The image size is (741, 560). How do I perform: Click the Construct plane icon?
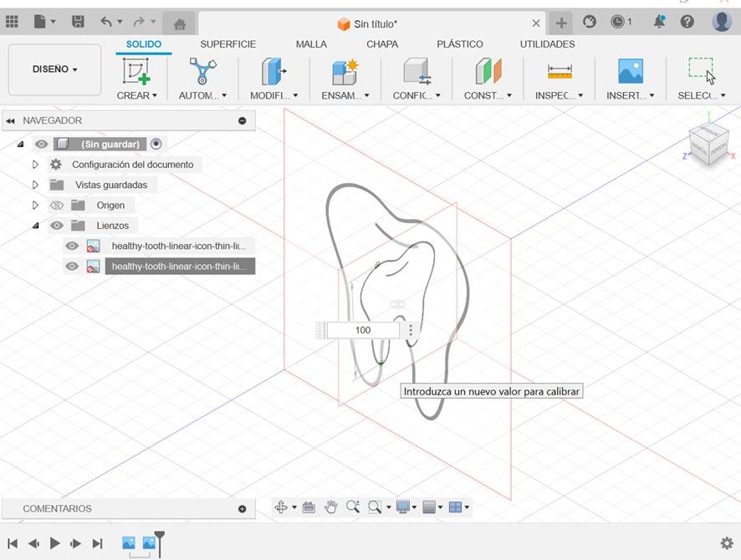[x=488, y=71]
